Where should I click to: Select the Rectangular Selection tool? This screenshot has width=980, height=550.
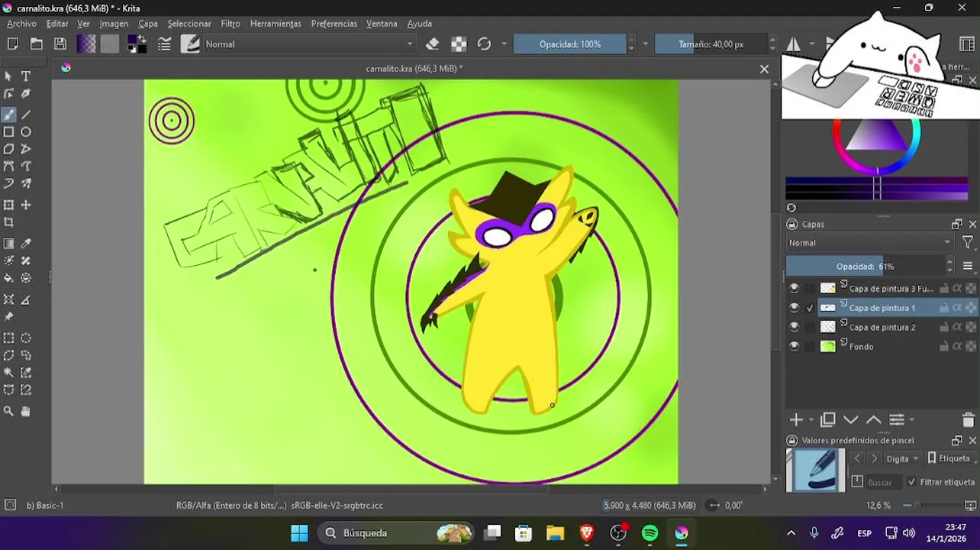pyautogui.click(x=8, y=338)
